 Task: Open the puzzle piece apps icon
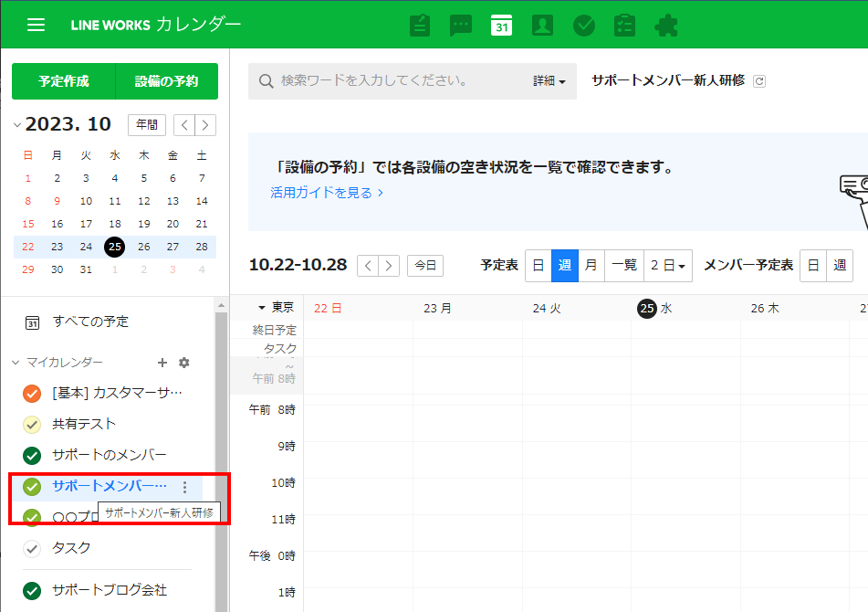666,26
